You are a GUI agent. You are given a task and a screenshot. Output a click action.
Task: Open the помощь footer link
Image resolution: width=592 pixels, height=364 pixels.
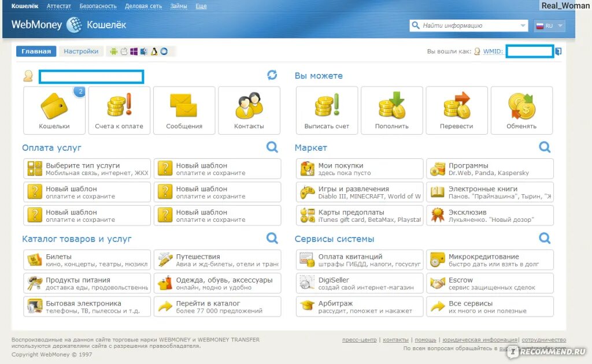[x=425, y=340]
